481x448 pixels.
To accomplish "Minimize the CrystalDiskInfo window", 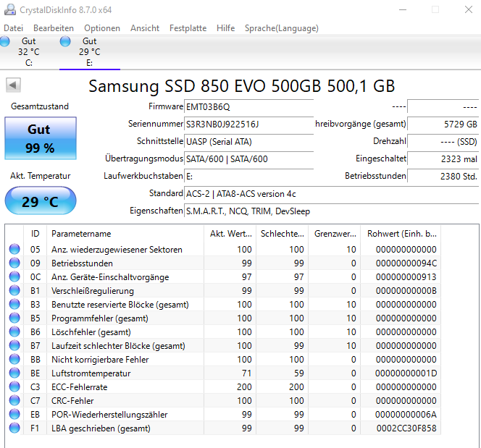I will [x=403, y=10].
